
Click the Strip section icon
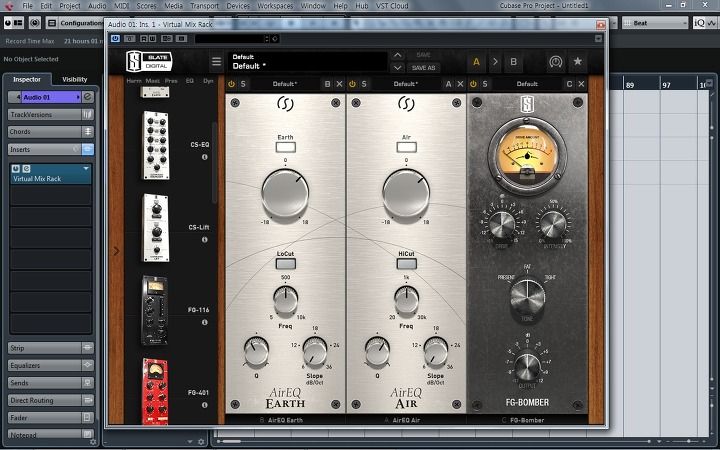click(88, 348)
